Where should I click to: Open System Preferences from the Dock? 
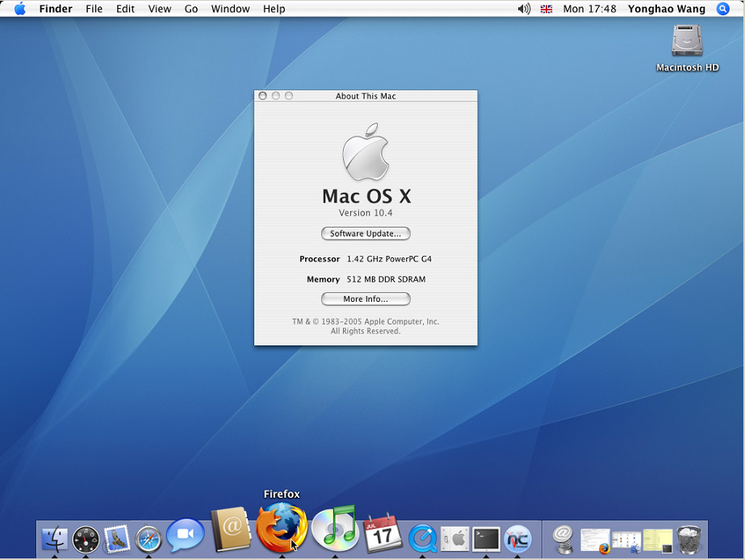[454, 539]
